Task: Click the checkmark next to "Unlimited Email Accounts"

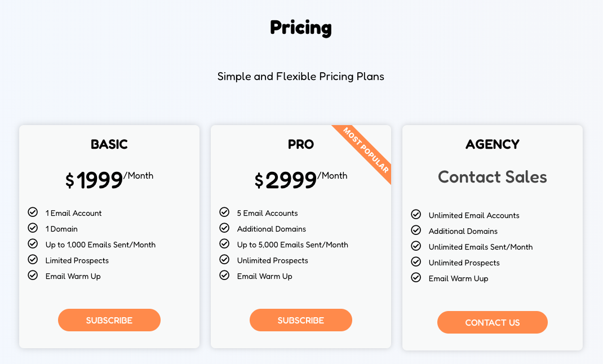Action: click(x=416, y=215)
